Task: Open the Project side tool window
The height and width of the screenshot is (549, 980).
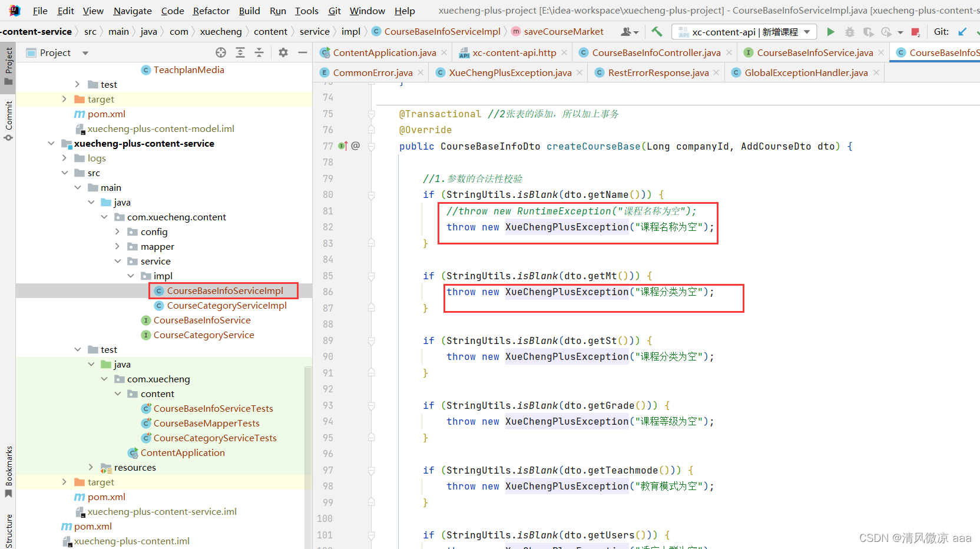Action: click(x=8, y=66)
